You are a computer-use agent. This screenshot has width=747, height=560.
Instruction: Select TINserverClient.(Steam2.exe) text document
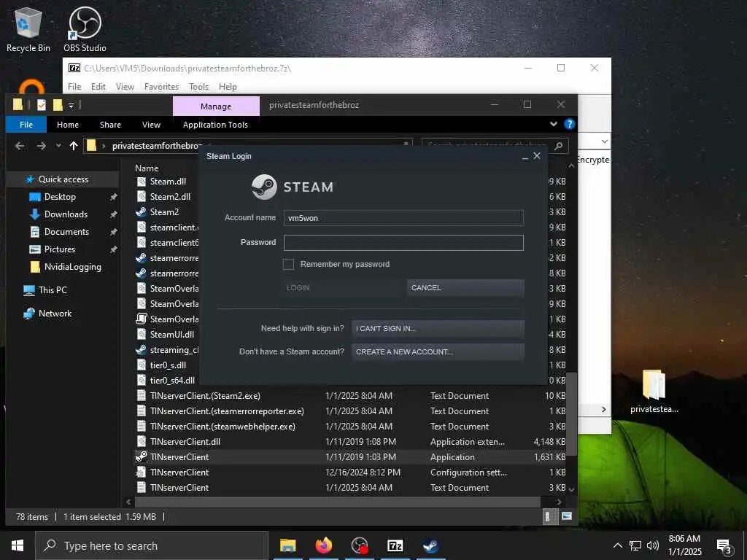click(351, 396)
